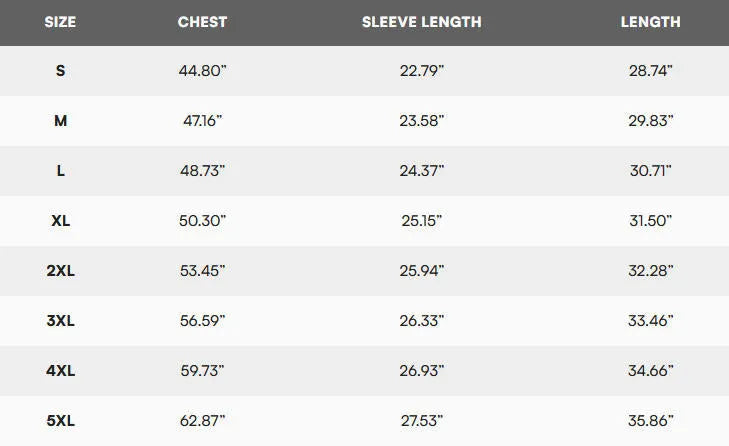The image size is (729, 446).
Task: Select the XL size row label
Action: click(60, 220)
